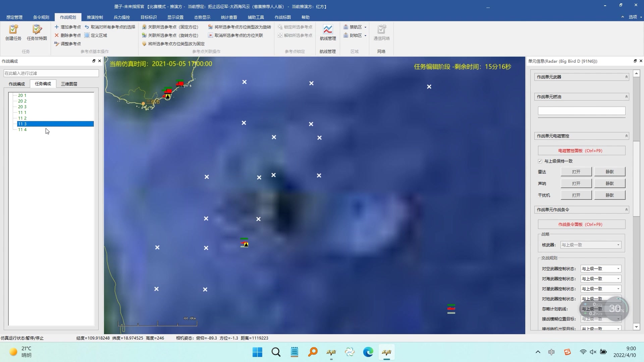Float the 作战编成 panel with its restore icon
This screenshot has width=644, height=362.
94,61
